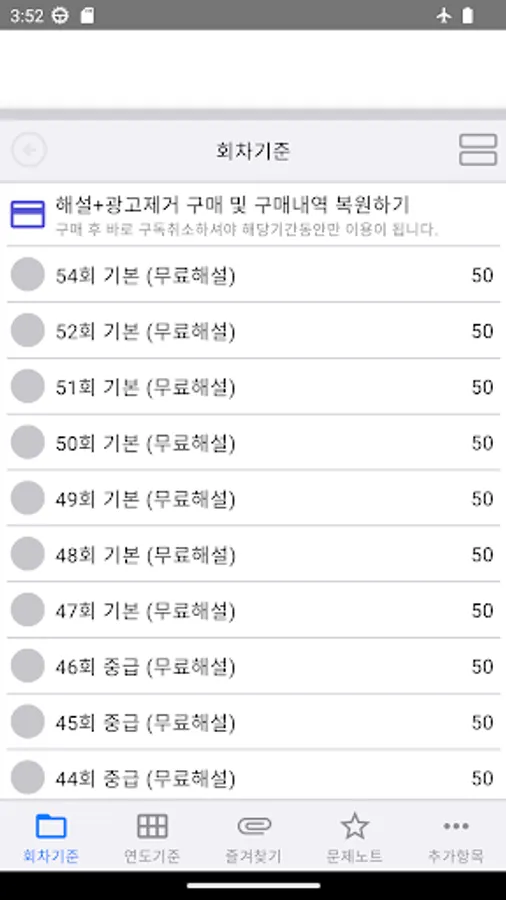Select the 47회 기본 (무료해설) row
506x900 pixels.
(x=253, y=610)
